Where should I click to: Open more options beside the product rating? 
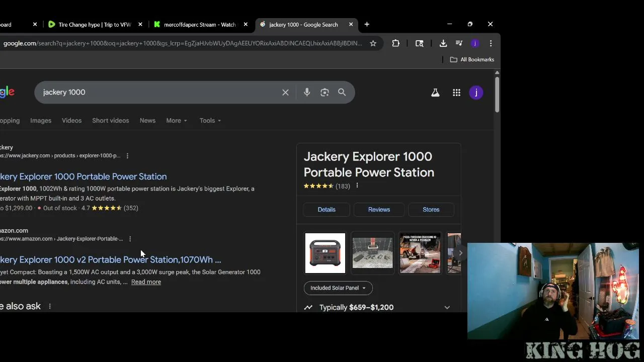[x=357, y=186]
